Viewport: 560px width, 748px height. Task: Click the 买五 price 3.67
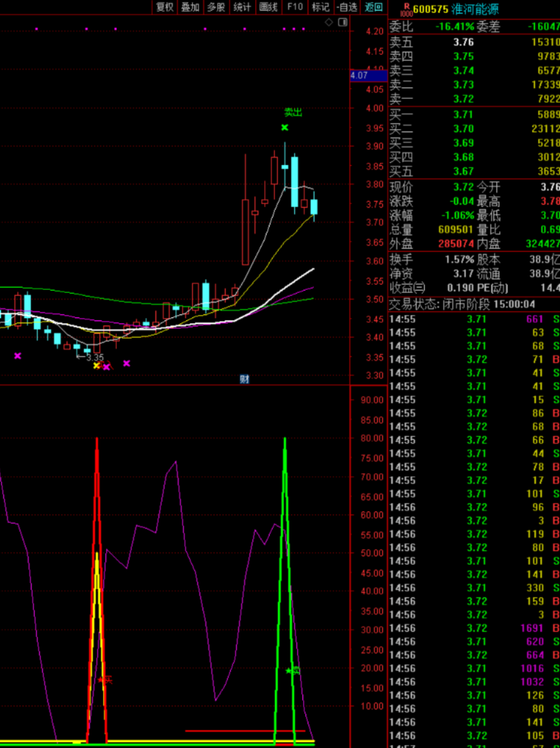(x=463, y=171)
